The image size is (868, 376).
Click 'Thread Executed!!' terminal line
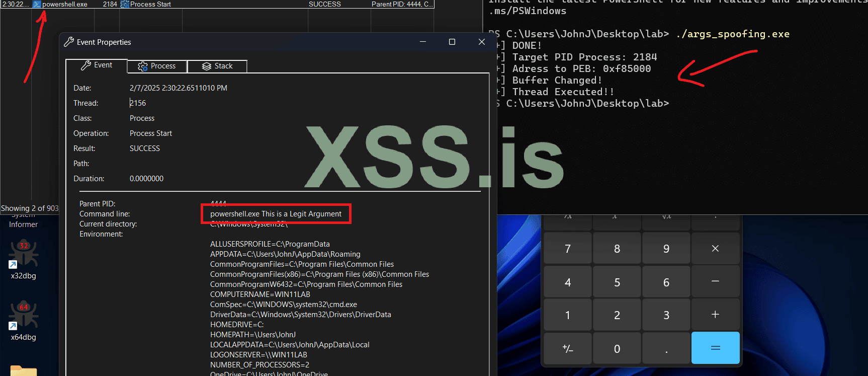point(563,92)
